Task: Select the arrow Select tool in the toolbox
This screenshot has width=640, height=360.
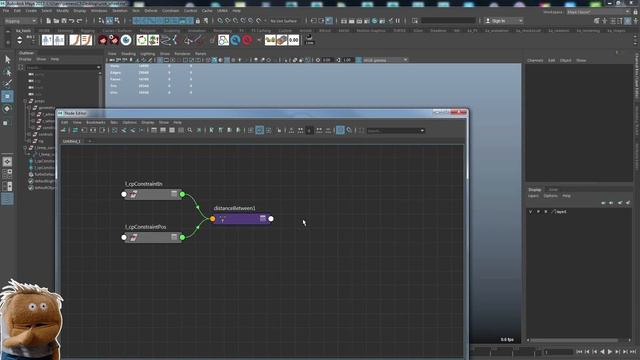Action: point(7,60)
